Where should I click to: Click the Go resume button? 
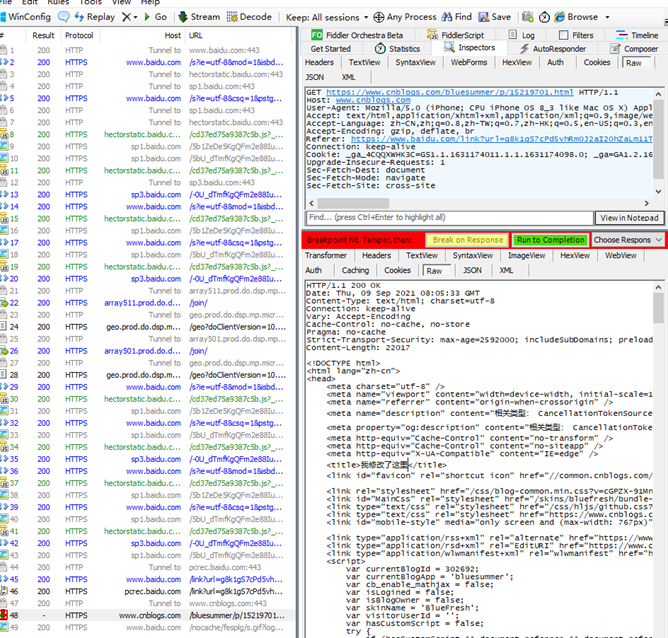[155, 17]
